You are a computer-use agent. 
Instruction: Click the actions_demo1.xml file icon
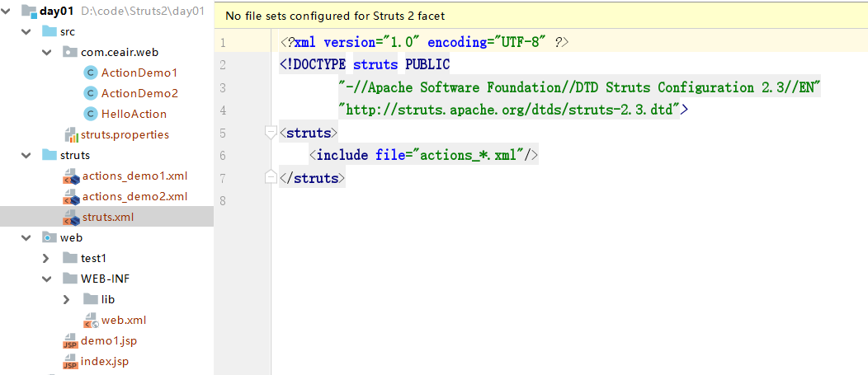click(x=71, y=176)
